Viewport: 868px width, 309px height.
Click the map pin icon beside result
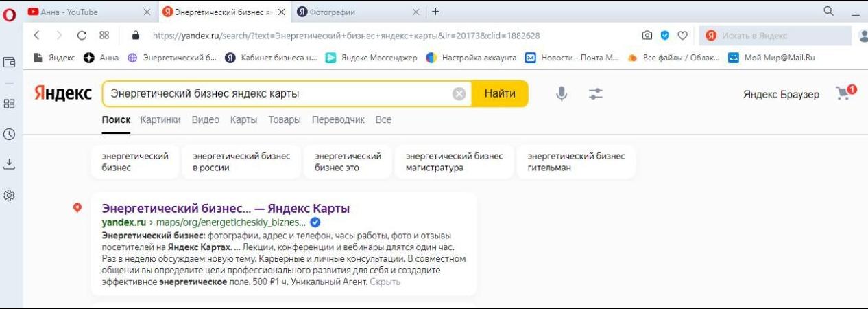(x=77, y=208)
